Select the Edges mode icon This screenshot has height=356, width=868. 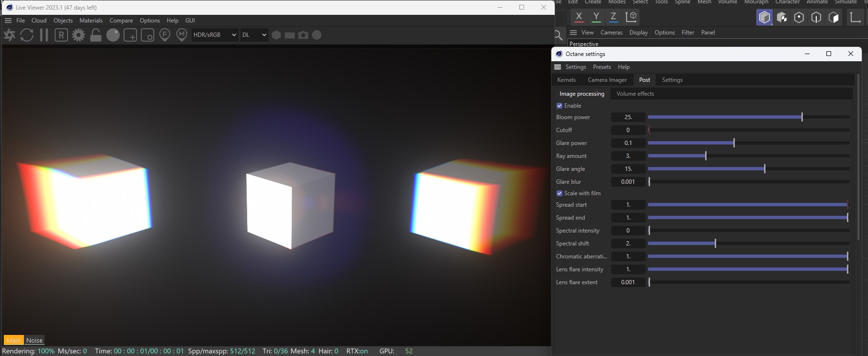(816, 17)
